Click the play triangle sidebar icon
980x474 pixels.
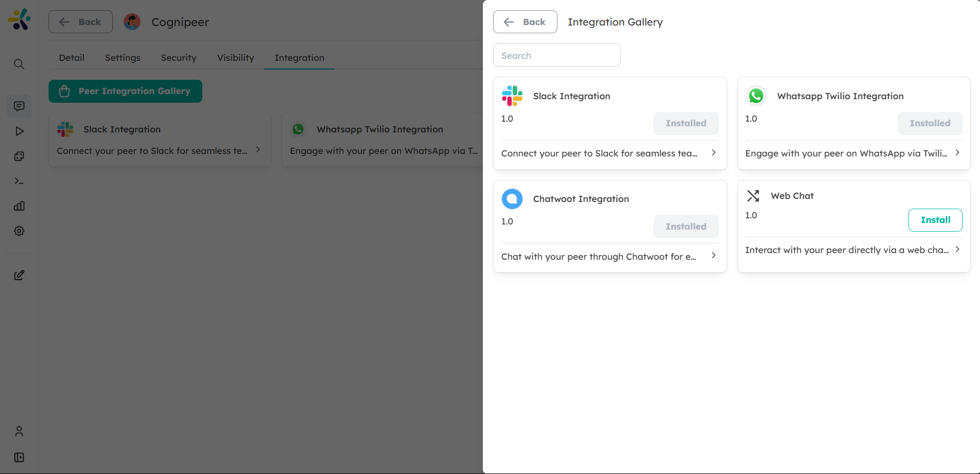(19, 131)
